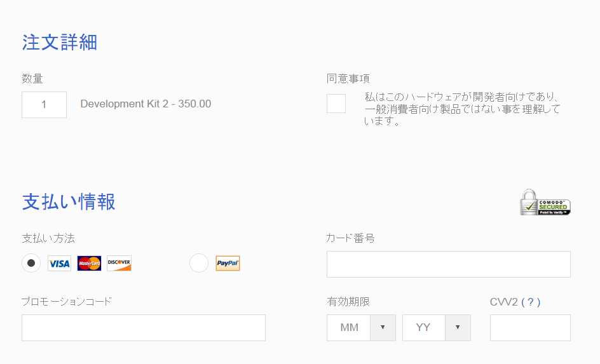Click the Visa card logo
The height and width of the screenshot is (364, 600).
pyautogui.click(x=59, y=264)
